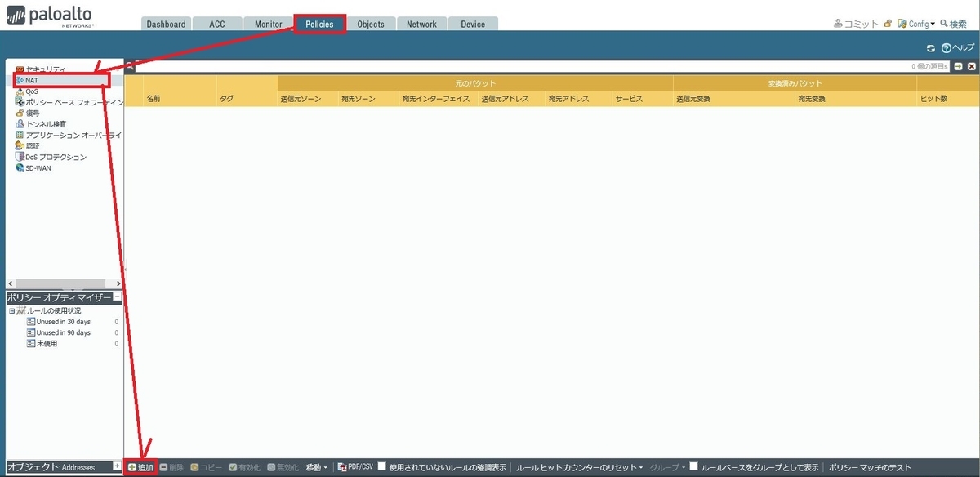
Task: Open the Config dropdown menu
Action: click(916, 24)
